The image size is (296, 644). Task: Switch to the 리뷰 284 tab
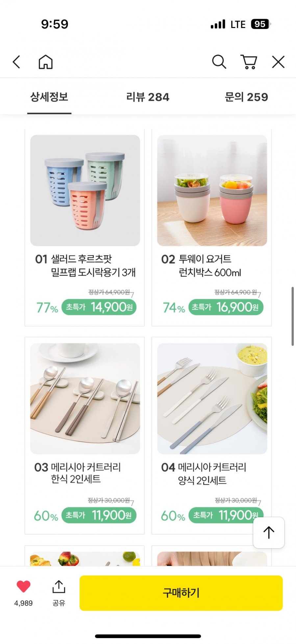[148, 97]
